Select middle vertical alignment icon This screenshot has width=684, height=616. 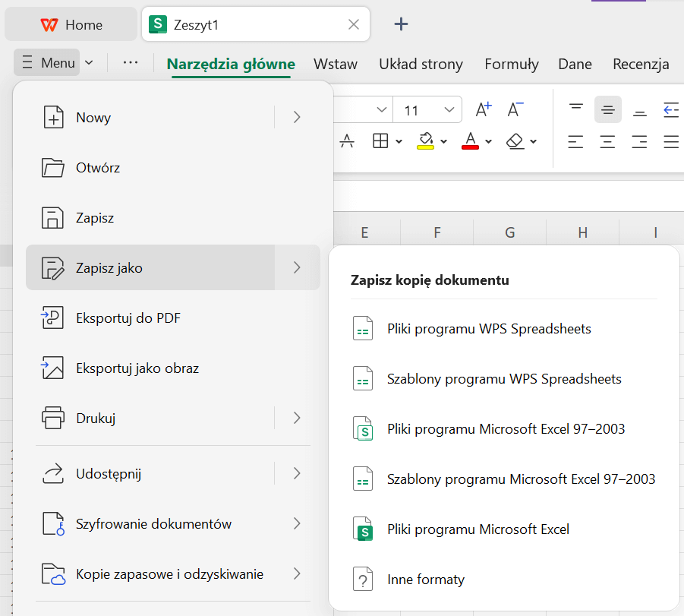coord(607,110)
